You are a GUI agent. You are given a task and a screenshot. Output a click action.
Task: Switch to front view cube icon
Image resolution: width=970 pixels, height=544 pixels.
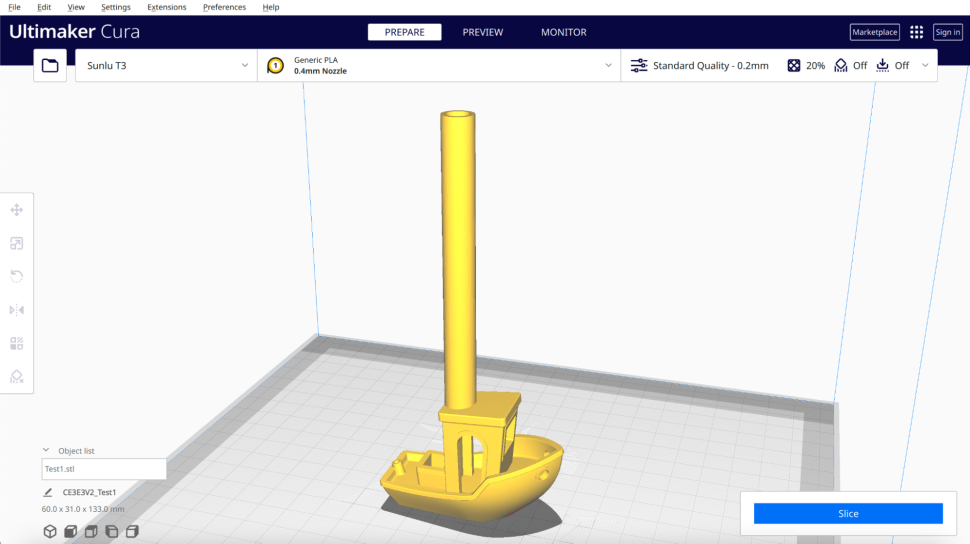tap(71, 531)
